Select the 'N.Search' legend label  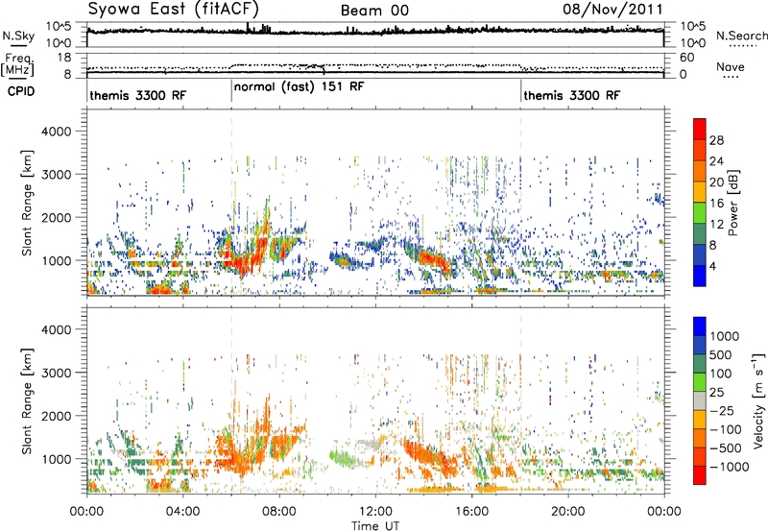[741, 36]
